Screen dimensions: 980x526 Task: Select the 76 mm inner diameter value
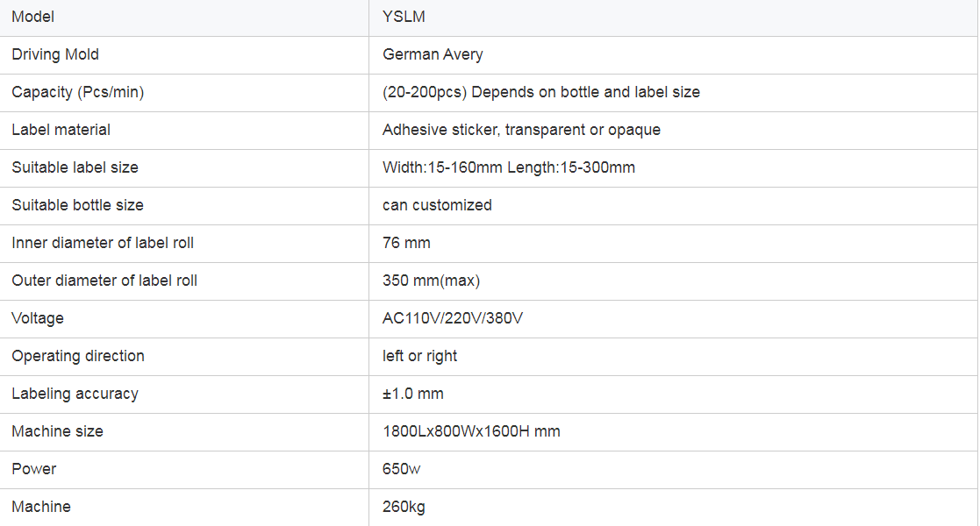406,242
